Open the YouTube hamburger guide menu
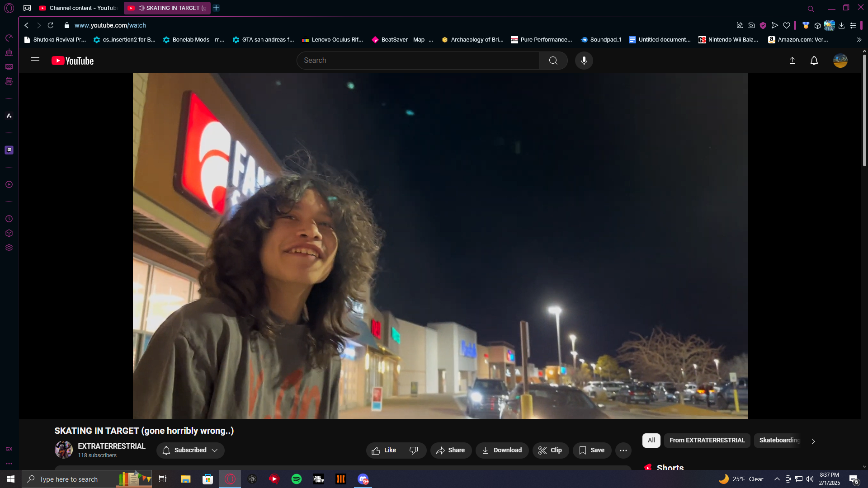The height and width of the screenshot is (488, 868). (35, 61)
